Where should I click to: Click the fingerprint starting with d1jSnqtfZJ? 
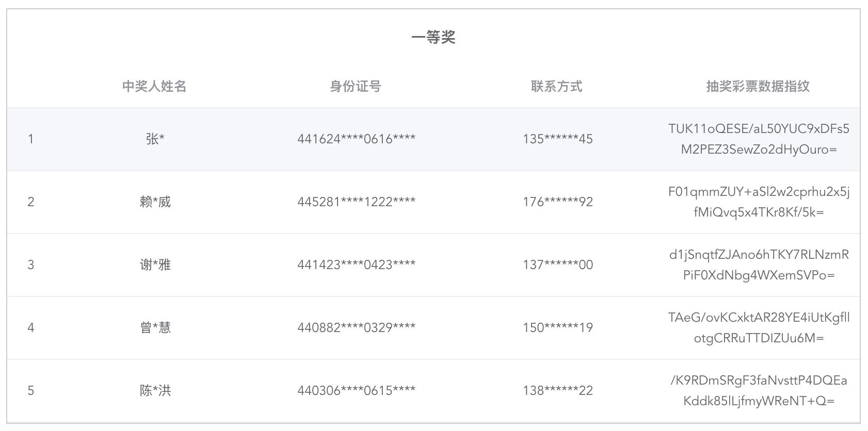coord(758,264)
